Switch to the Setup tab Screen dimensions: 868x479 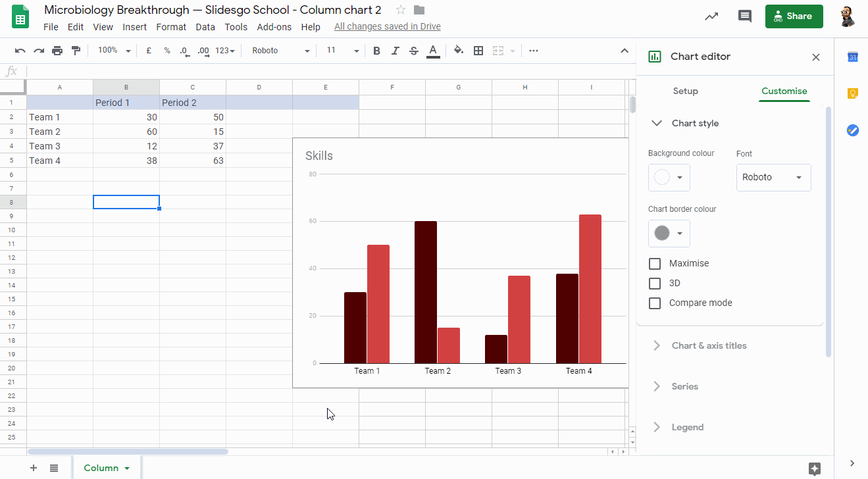click(685, 91)
